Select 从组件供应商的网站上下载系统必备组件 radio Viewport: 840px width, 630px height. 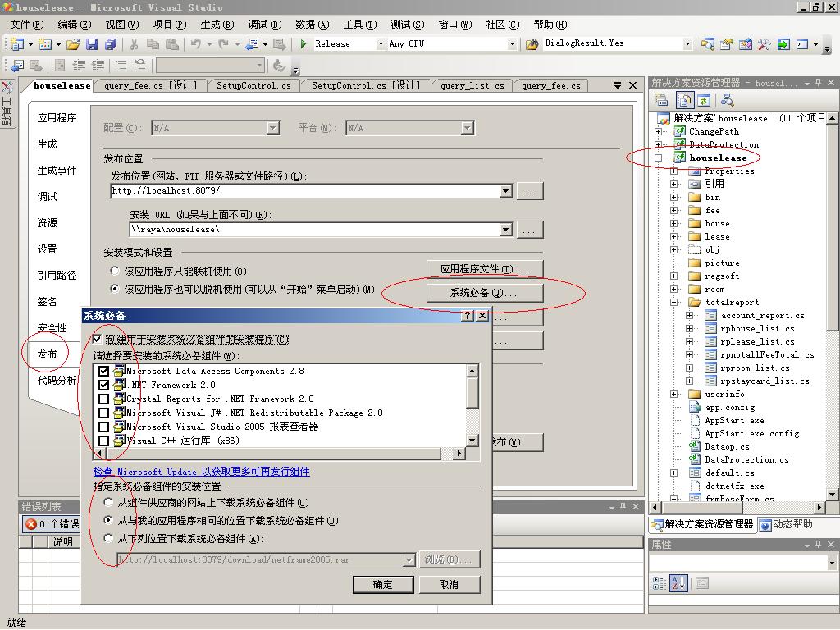[108, 502]
